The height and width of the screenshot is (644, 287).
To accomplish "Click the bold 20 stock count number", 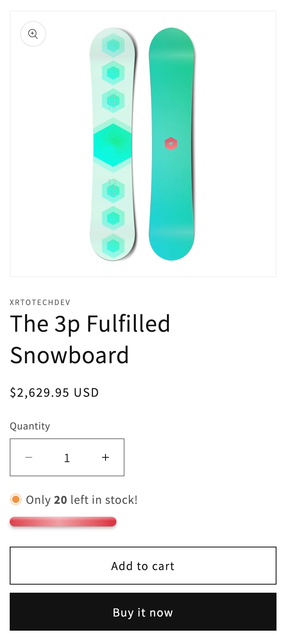I will 61,500.
